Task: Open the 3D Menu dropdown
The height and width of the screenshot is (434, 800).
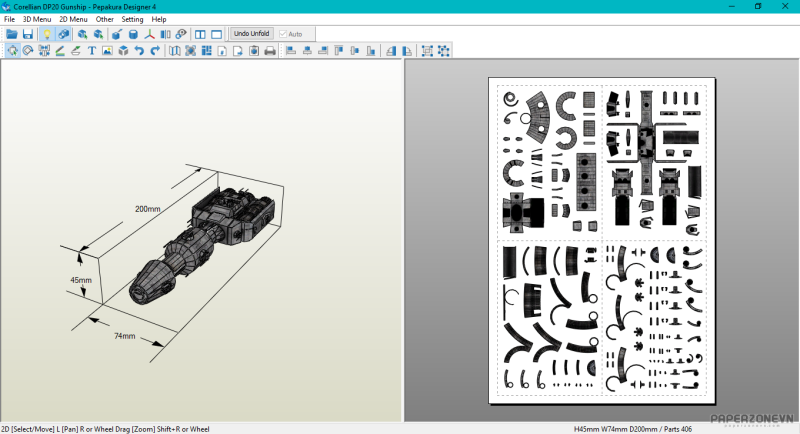Action: [37, 19]
